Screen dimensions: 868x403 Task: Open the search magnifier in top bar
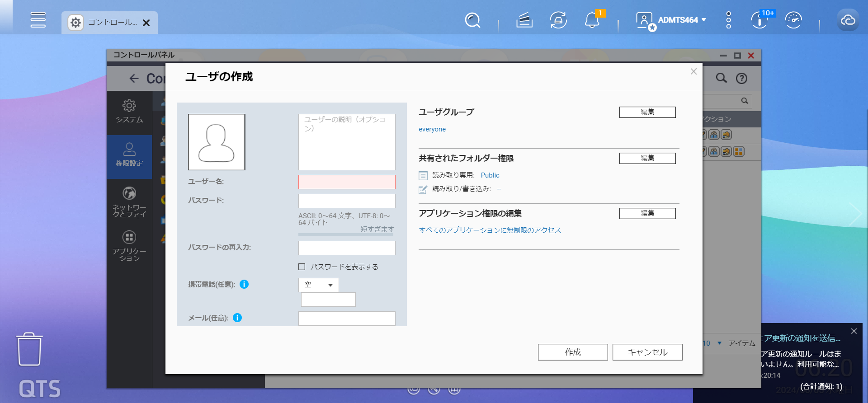click(x=472, y=20)
